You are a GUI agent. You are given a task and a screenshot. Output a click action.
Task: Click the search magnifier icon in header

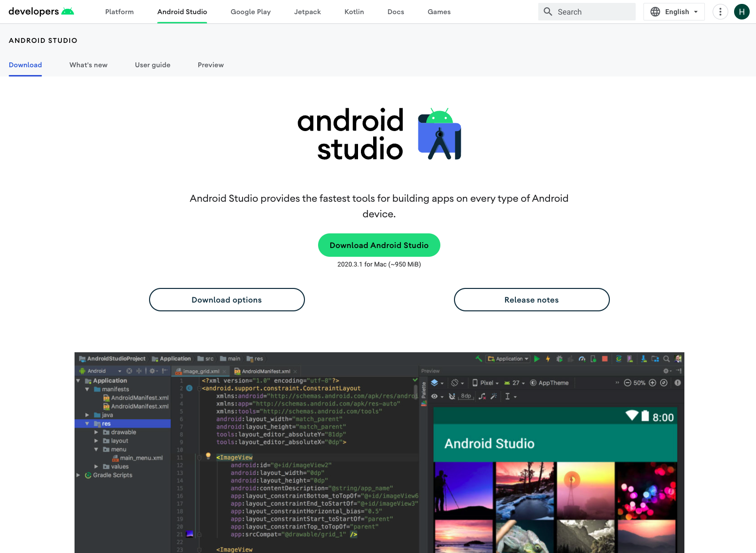(548, 12)
